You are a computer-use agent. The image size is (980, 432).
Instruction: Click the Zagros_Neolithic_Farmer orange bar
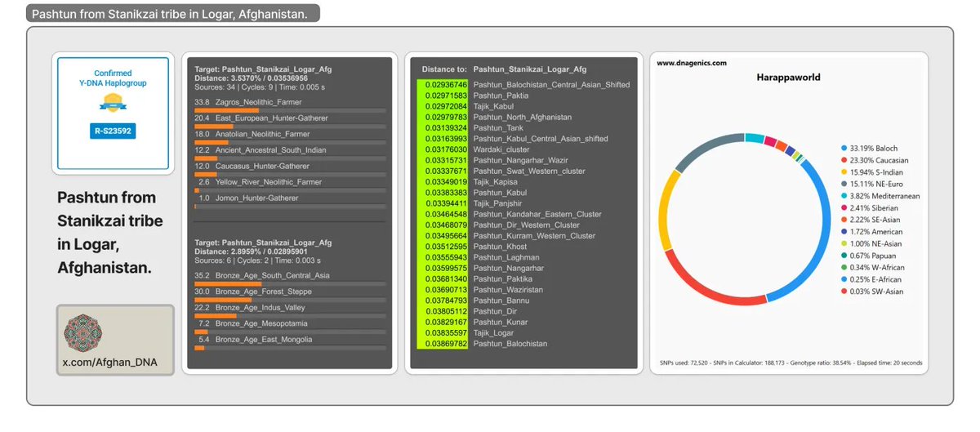[226, 109]
